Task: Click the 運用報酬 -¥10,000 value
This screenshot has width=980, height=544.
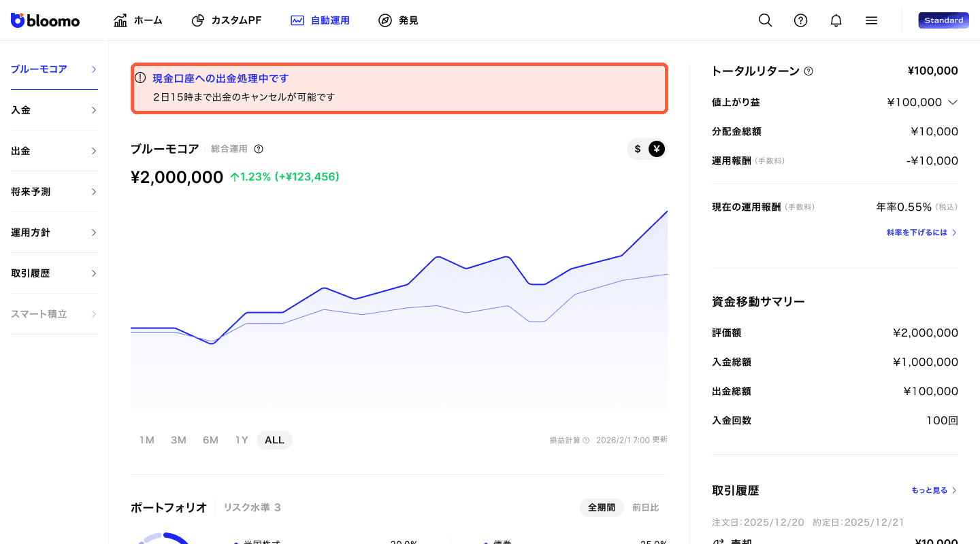Action: (x=932, y=161)
